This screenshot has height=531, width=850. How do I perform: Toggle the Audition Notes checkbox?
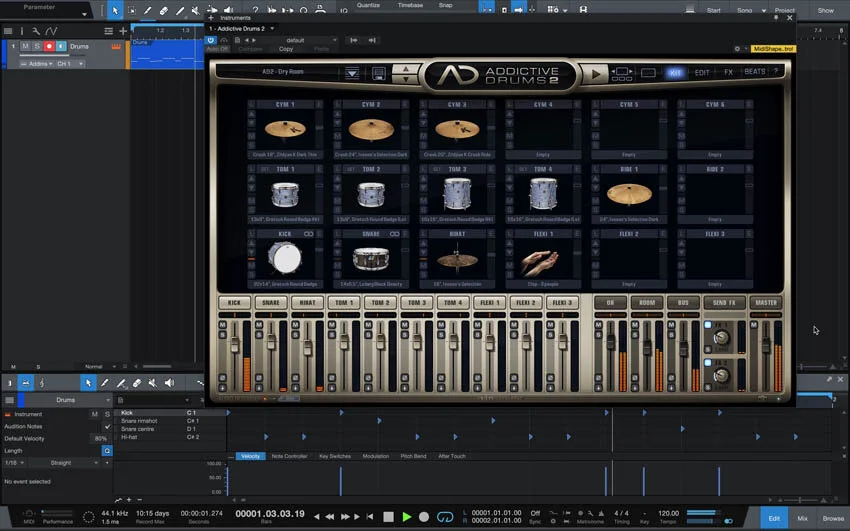pyautogui.click(x=108, y=426)
